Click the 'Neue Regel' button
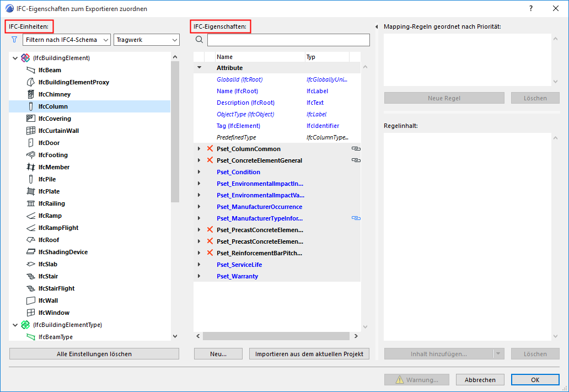Viewport: 569px width, 392px height. 444,98
